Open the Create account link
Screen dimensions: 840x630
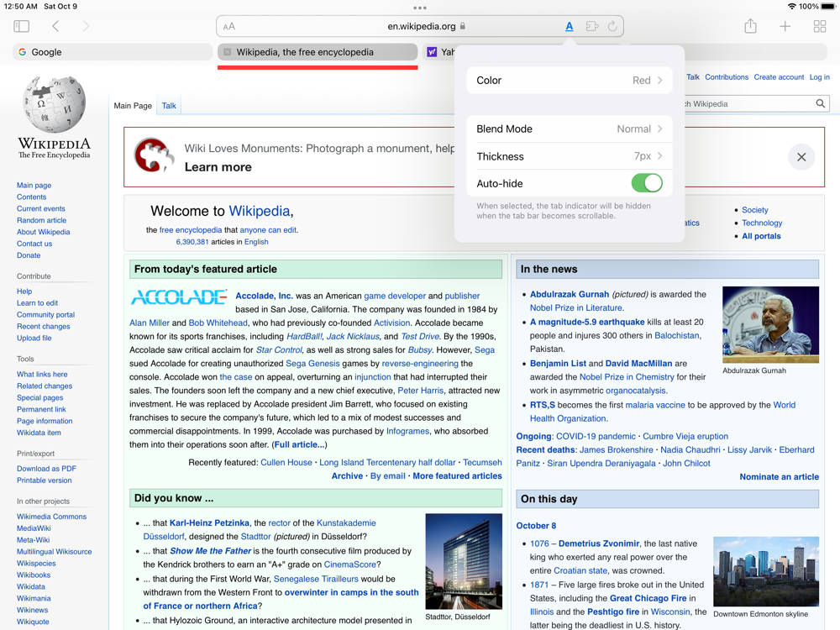click(779, 77)
